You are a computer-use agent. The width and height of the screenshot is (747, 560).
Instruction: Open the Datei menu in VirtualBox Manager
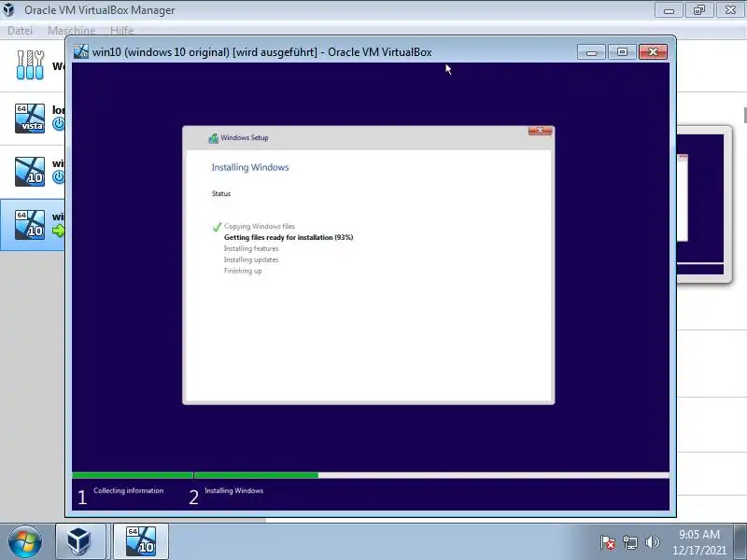coord(20,31)
